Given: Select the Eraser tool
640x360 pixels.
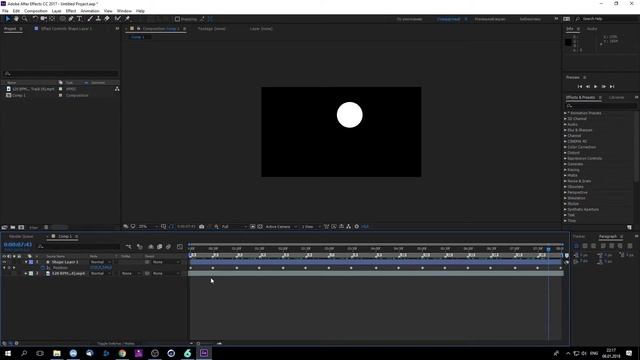Looking at the screenshot, I should tap(107, 19).
